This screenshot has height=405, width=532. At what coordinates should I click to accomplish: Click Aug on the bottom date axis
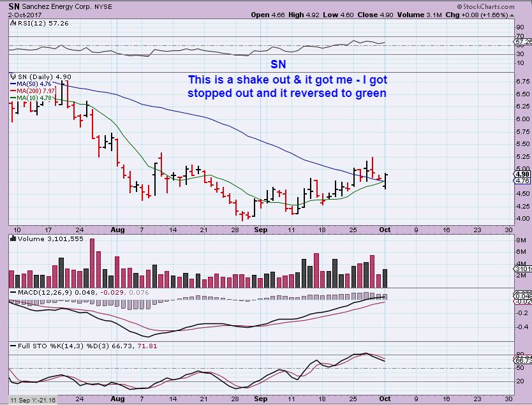point(117,399)
